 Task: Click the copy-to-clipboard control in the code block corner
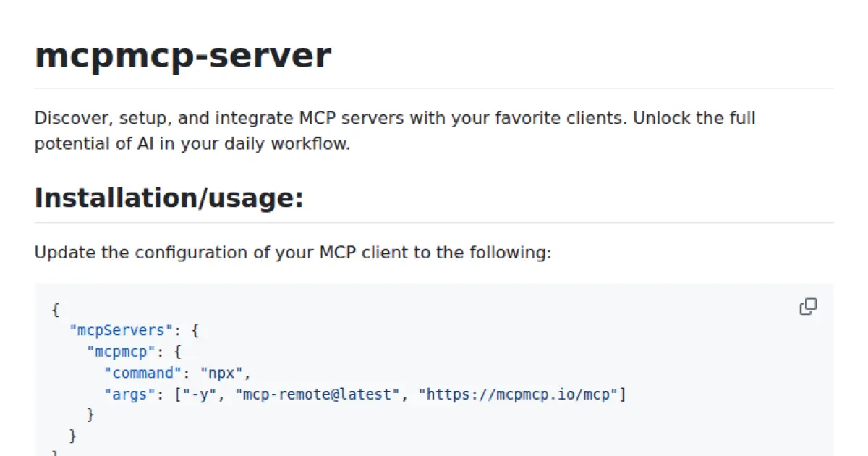(808, 307)
